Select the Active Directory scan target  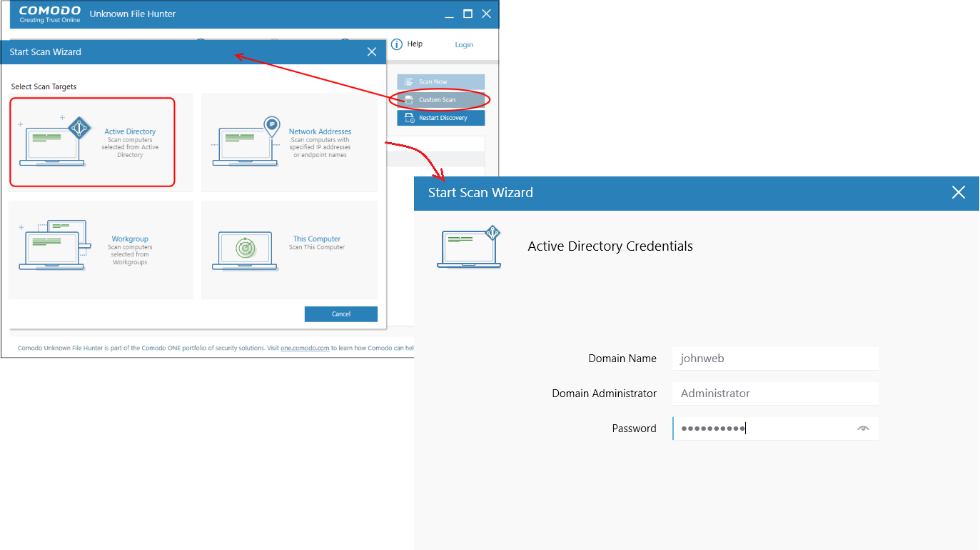[92, 142]
